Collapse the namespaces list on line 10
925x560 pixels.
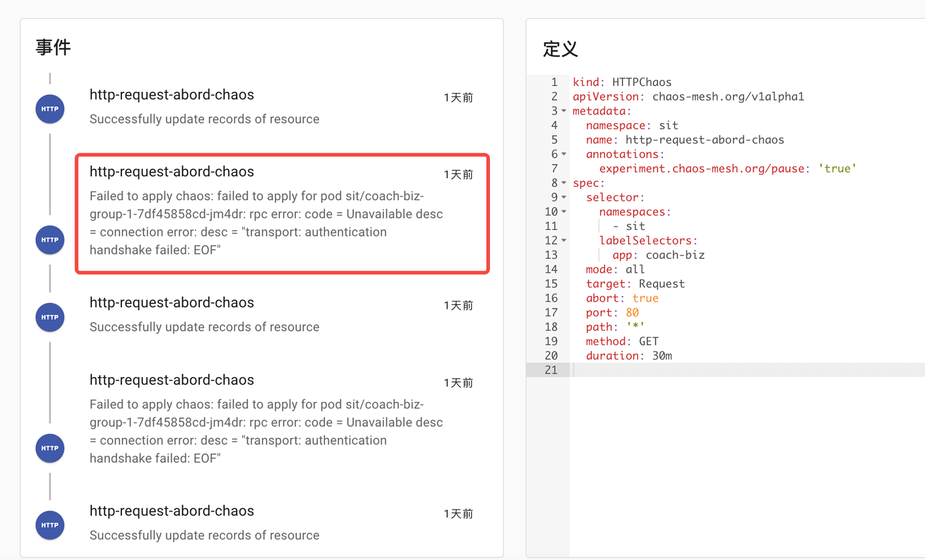pyautogui.click(x=564, y=212)
